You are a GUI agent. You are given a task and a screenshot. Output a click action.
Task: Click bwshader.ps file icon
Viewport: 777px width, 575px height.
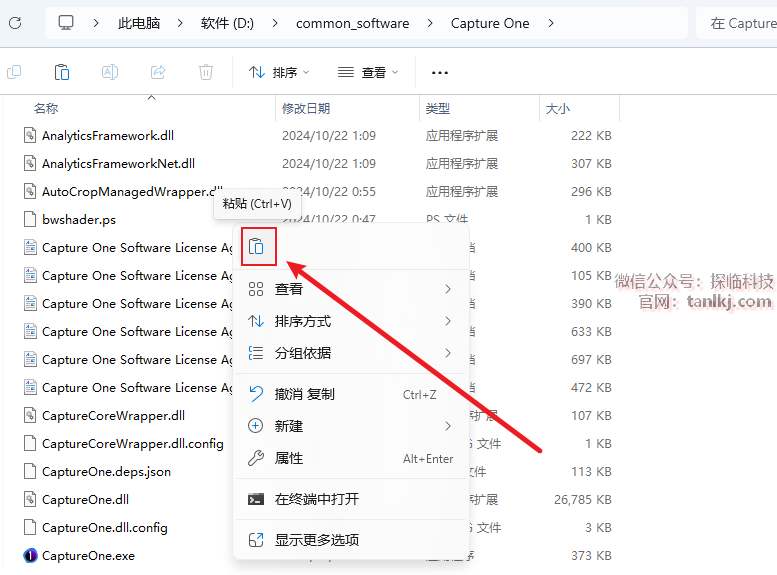tap(30, 219)
